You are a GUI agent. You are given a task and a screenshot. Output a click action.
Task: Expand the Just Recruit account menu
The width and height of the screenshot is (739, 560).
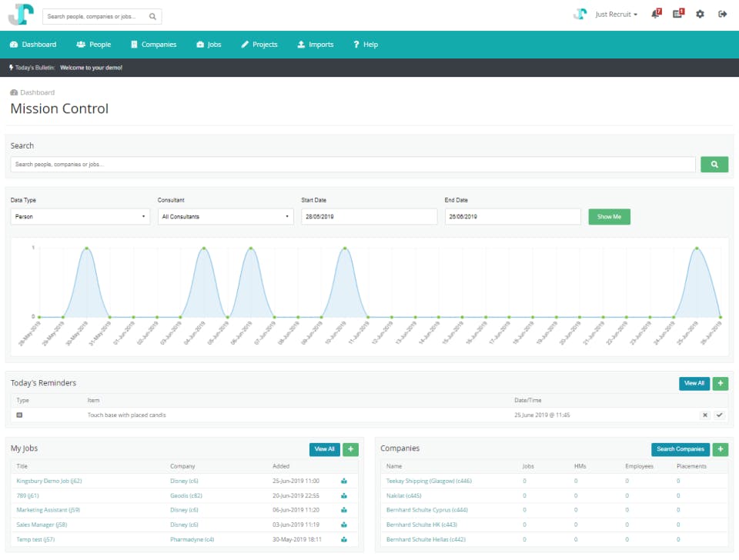click(x=616, y=15)
